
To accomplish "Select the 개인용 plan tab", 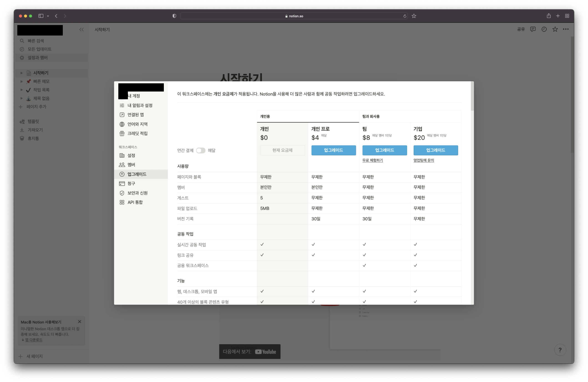I will [x=308, y=116].
